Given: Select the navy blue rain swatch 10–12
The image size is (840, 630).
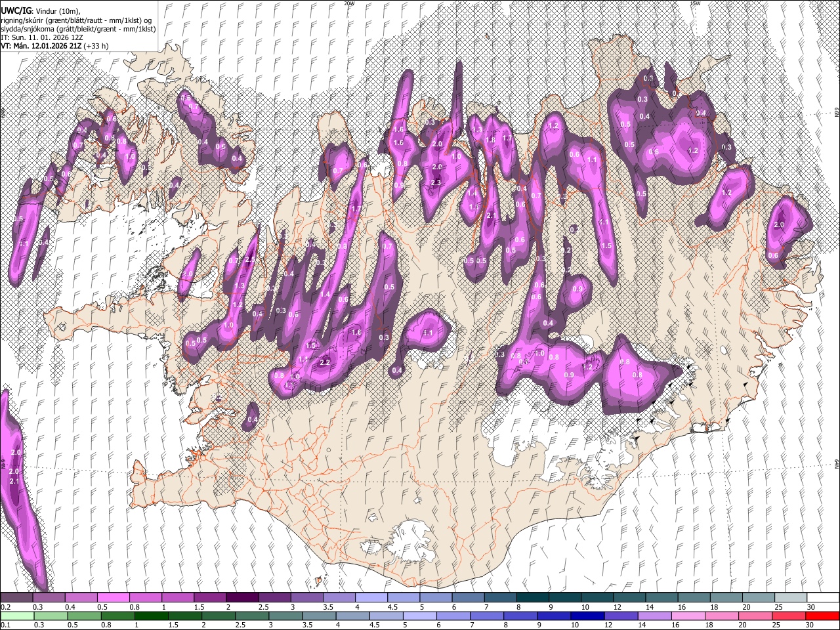Looking at the screenshot, I should point(587,616).
